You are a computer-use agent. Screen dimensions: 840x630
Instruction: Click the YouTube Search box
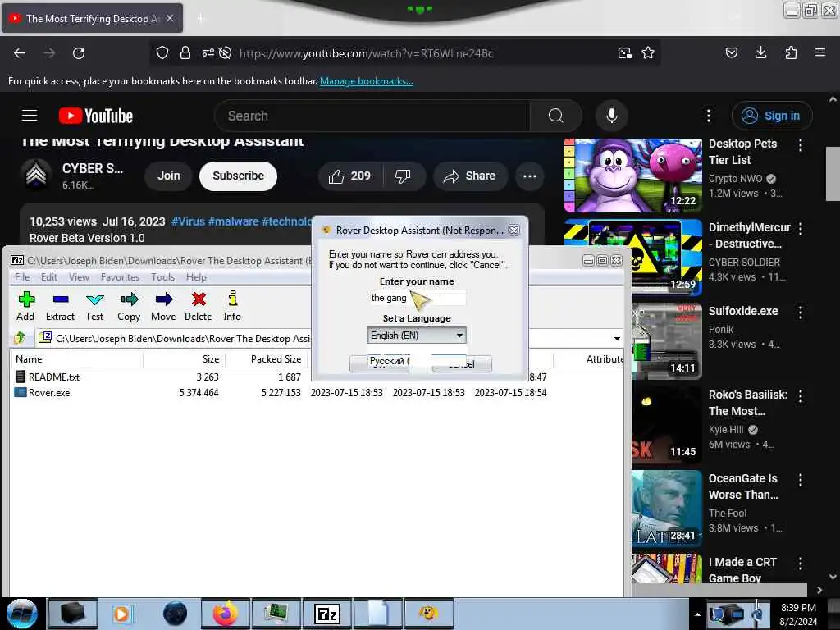pyautogui.click(x=372, y=116)
